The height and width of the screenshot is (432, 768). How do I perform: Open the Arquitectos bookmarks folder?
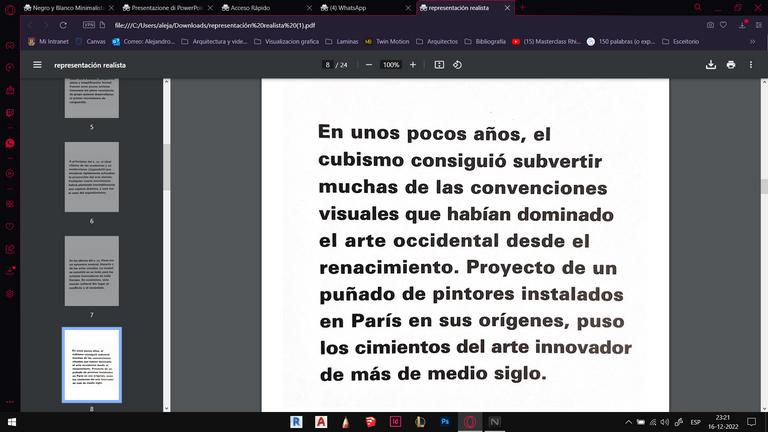coord(435,41)
